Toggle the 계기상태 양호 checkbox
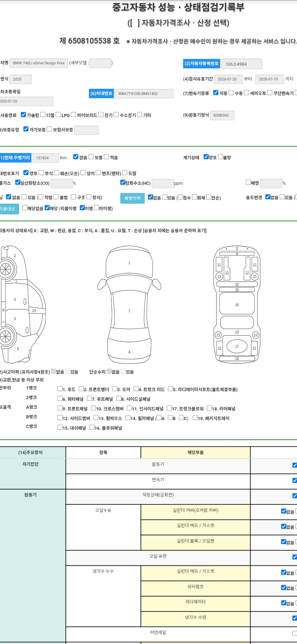 coord(206,157)
